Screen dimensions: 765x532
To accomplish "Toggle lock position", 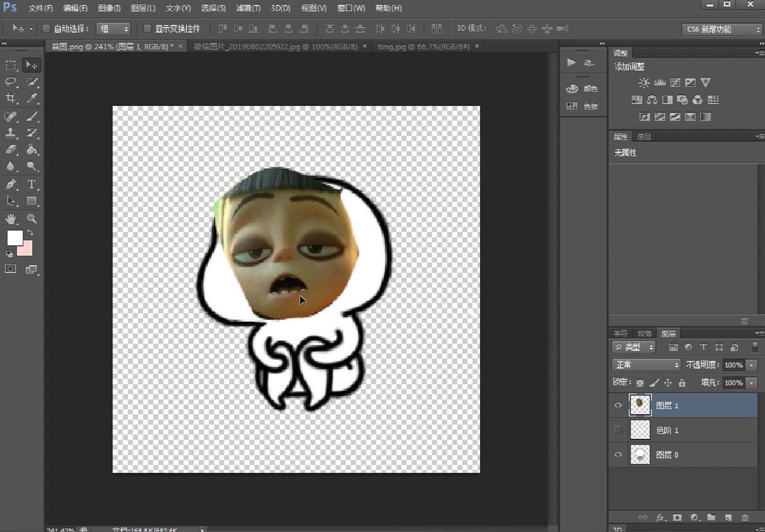I will 668,383.
